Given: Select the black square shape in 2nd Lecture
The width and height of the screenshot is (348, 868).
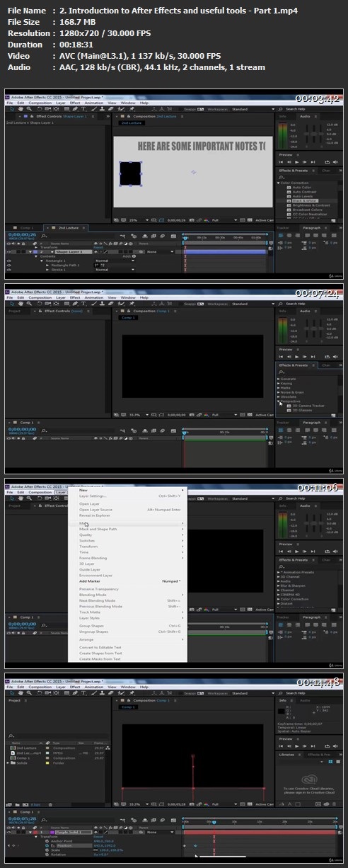Looking at the screenshot, I should 129,173.
